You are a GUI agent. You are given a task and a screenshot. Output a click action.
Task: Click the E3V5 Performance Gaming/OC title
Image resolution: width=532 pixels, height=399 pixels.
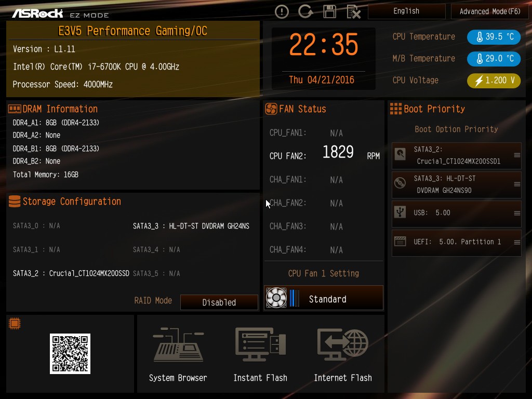click(x=132, y=31)
